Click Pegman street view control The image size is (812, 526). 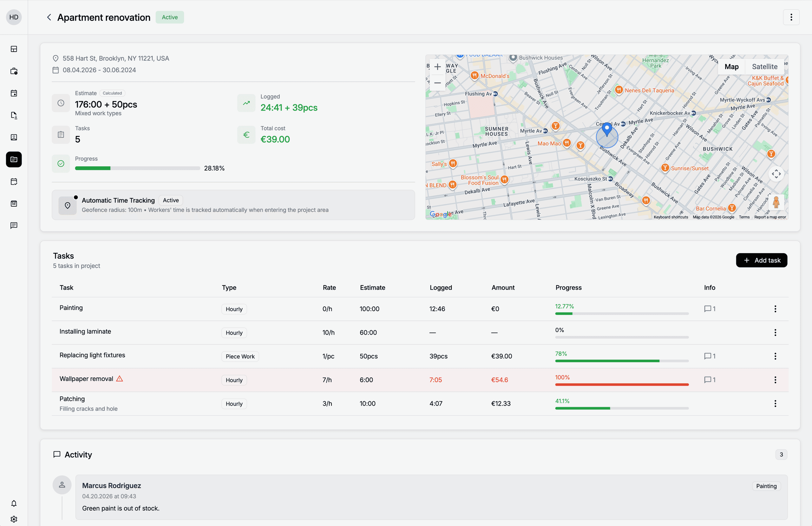coord(776,202)
